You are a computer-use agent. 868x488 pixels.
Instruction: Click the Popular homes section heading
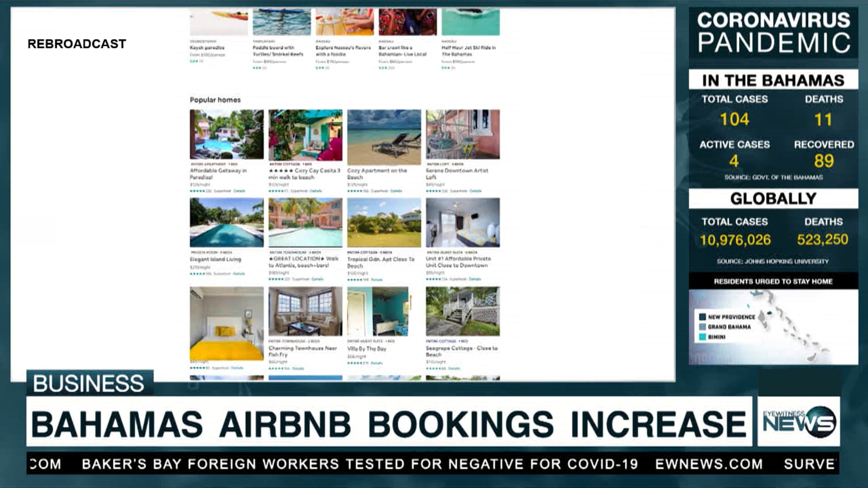215,100
